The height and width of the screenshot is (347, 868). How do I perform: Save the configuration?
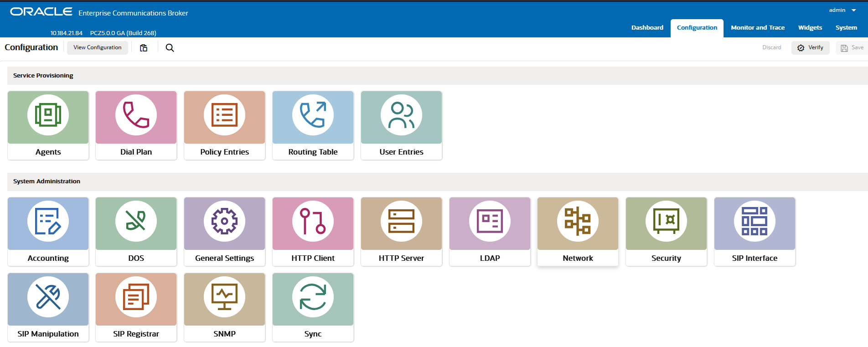coord(852,47)
